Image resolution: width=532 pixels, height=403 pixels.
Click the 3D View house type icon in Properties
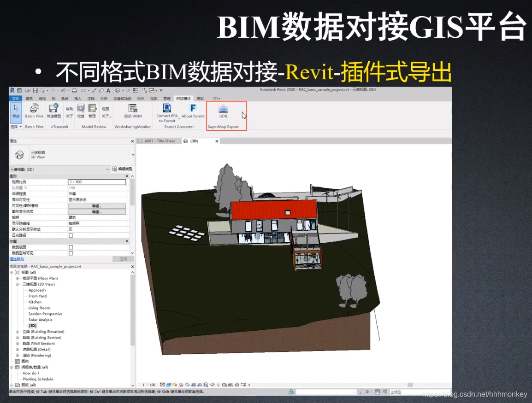pos(19,155)
